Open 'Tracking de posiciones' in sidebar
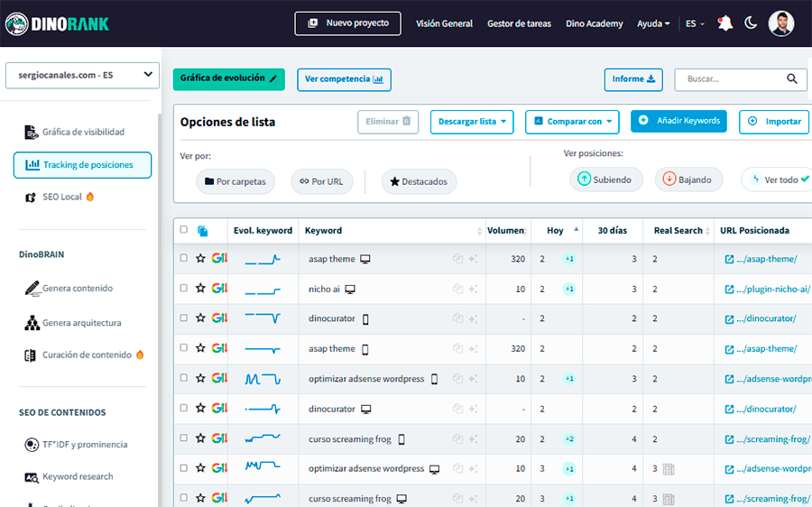 82,165
